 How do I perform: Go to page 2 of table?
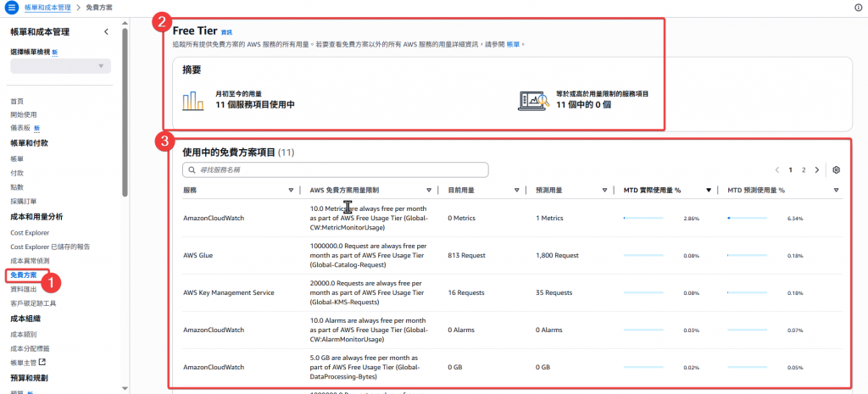[x=804, y=169]
